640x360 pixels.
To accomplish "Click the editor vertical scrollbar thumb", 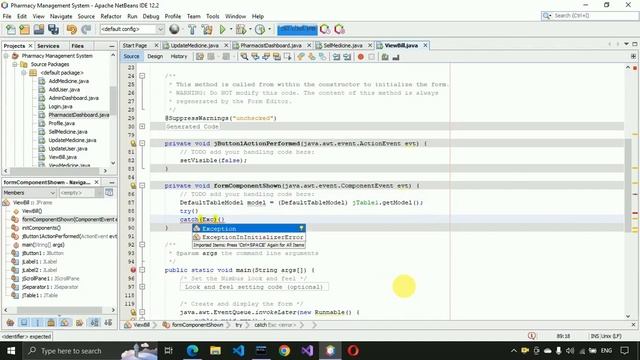I will 628,185.
